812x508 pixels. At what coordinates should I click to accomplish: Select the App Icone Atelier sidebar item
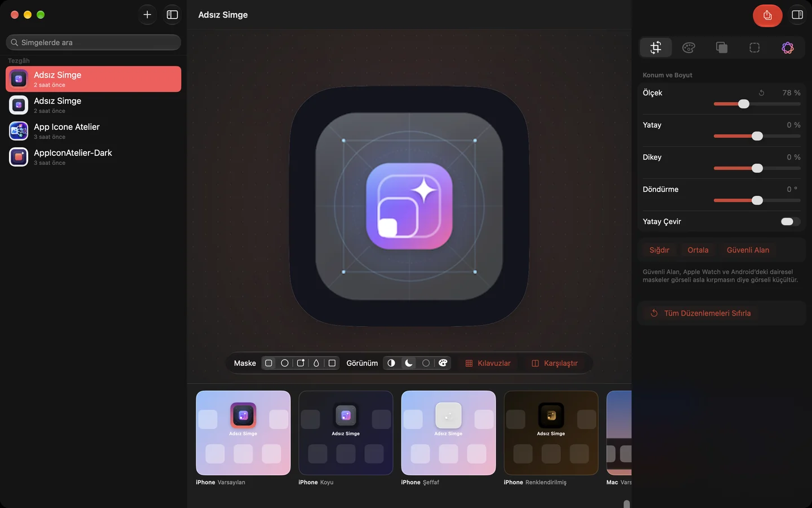pyautogui.click(x=94, y=131)
